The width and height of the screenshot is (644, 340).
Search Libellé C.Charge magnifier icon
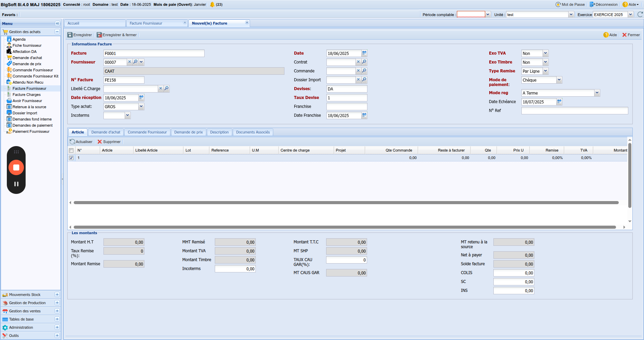[x=167, y=88]
